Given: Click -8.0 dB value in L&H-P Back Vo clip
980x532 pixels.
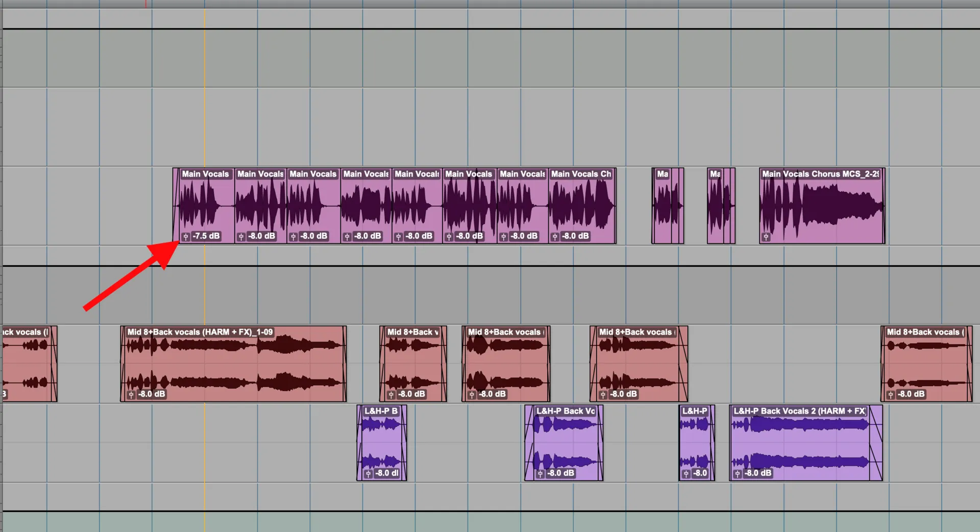Looking at the screenshot, I should 560,473.
